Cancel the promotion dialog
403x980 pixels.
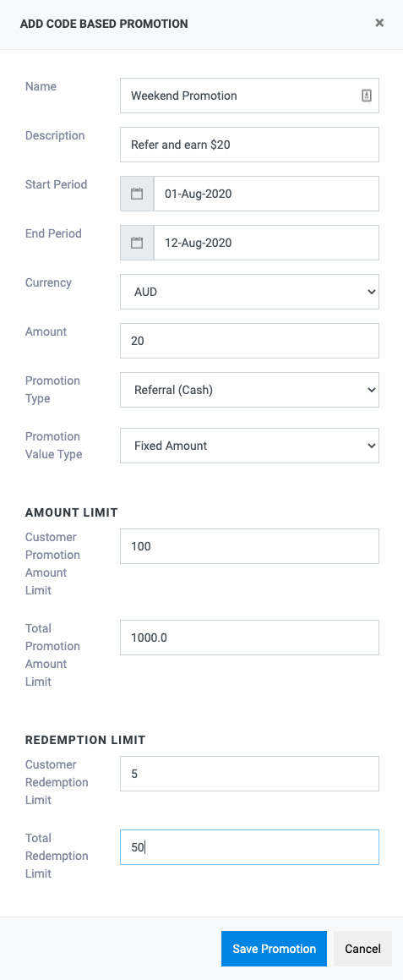[362, 949]
